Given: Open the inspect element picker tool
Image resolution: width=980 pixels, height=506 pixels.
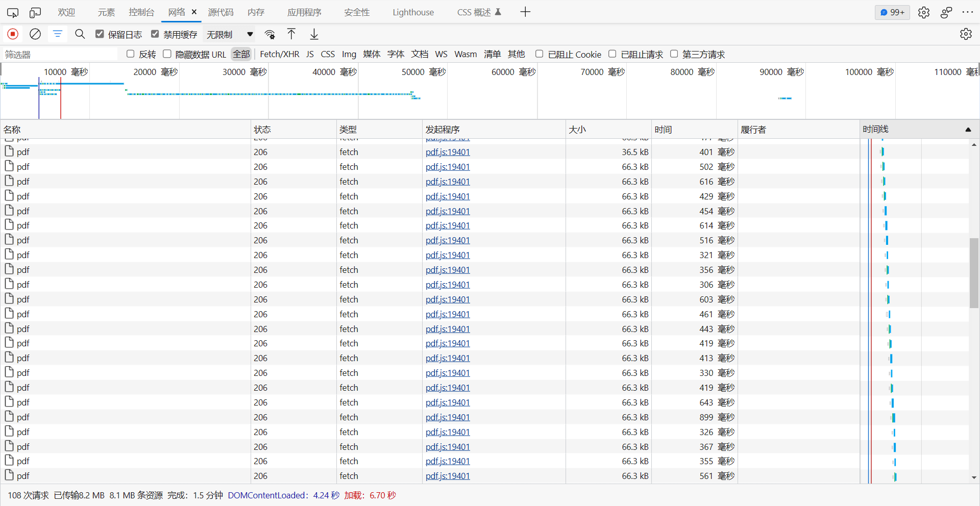Looking at the screenshot, I should pyautogui.click(x=13, y=12).
